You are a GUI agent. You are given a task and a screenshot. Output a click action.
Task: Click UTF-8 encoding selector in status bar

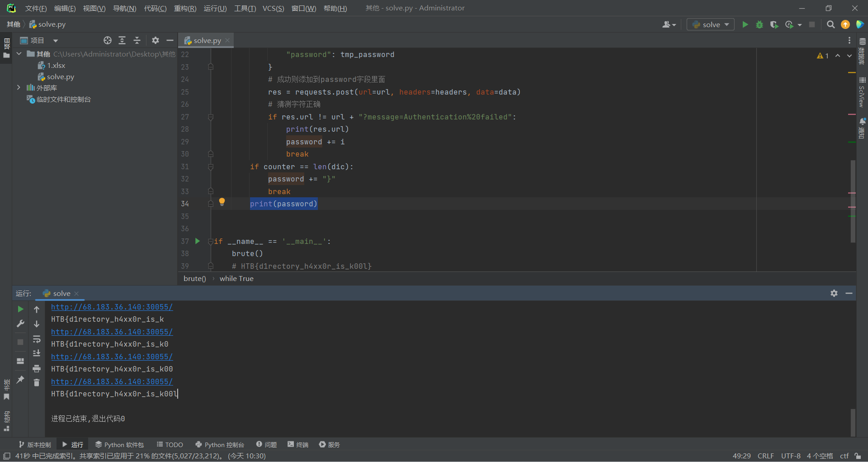tap(791, 456)
